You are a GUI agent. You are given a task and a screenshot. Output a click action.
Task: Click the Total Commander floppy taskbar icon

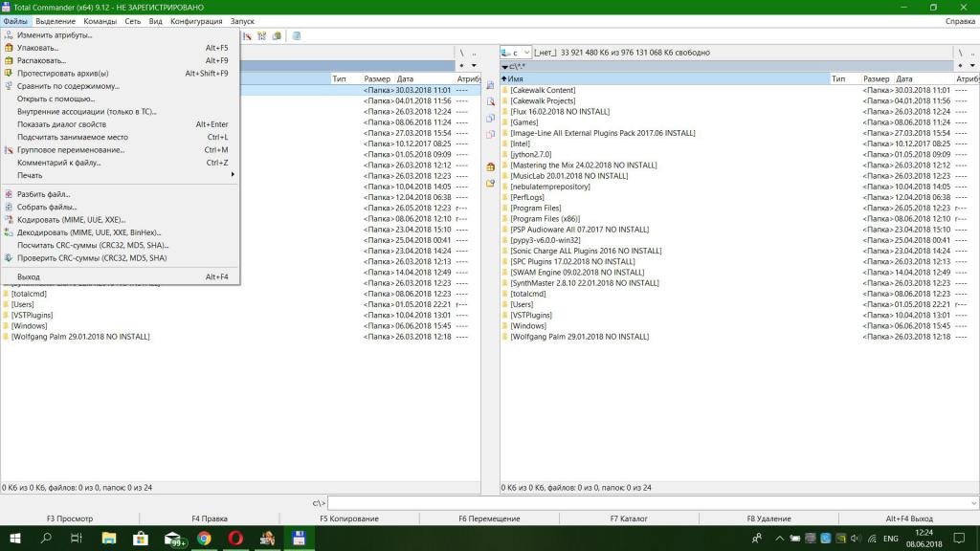click(299, 538)
